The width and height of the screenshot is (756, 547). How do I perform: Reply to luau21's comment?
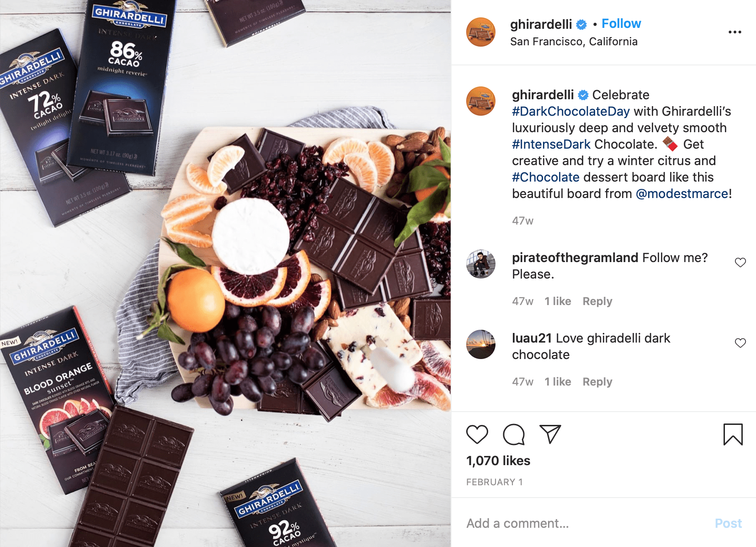(597, 382)
